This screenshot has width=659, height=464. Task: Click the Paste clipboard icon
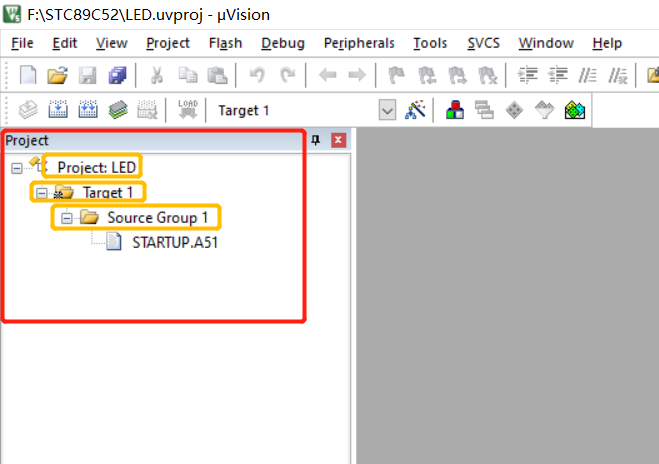point(217,76)
